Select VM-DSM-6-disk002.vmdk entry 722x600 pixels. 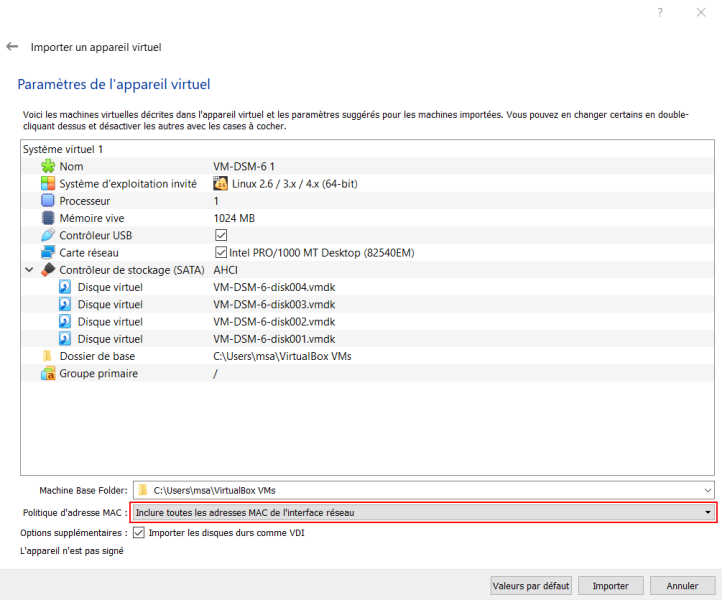pyautogui.click(x=274, y=322)
